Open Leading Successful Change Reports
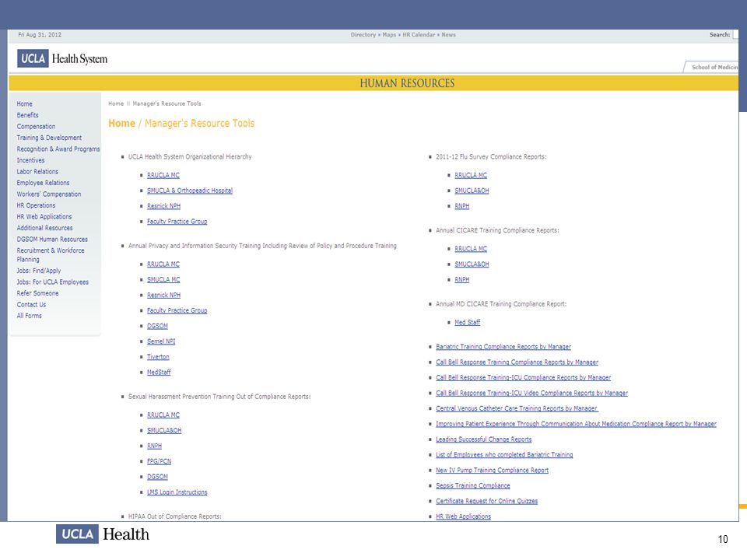Screen dimensions: 747x560 (483, 439)
